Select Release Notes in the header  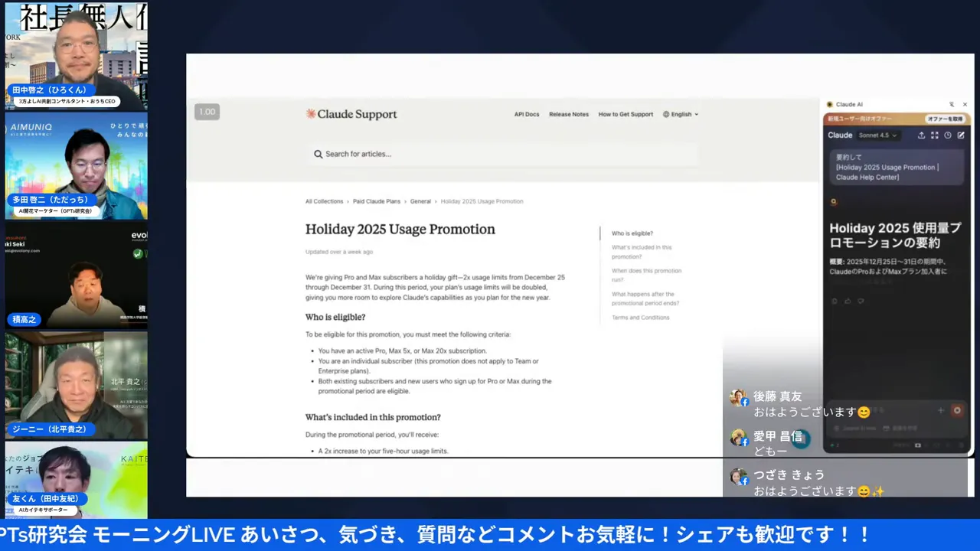(x=569, y=113)
